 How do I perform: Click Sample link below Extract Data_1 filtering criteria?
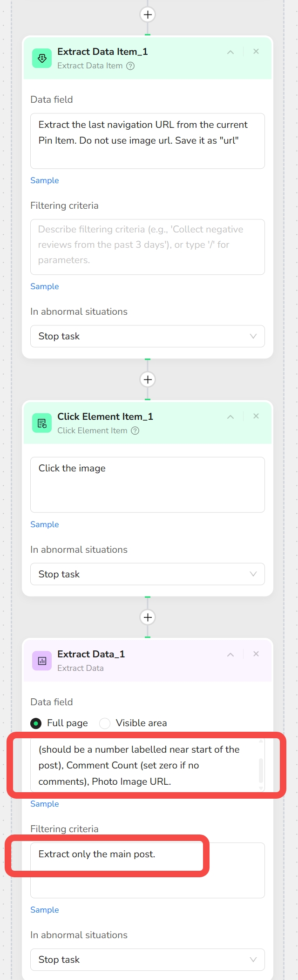pos(44,910)
